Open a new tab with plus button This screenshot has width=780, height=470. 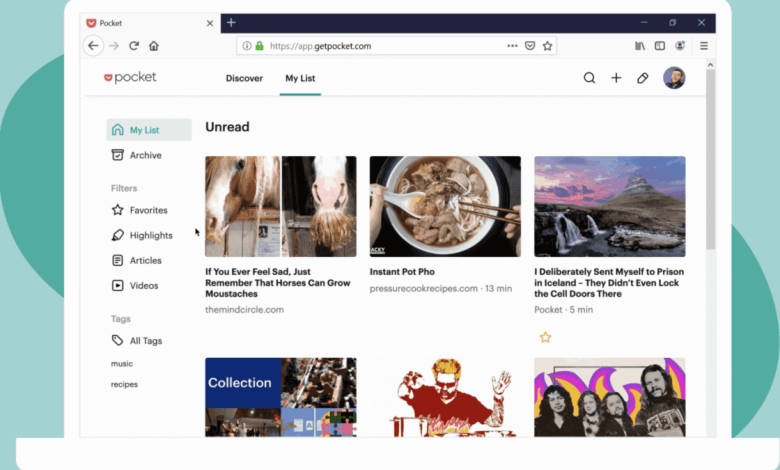pos(231,23)
